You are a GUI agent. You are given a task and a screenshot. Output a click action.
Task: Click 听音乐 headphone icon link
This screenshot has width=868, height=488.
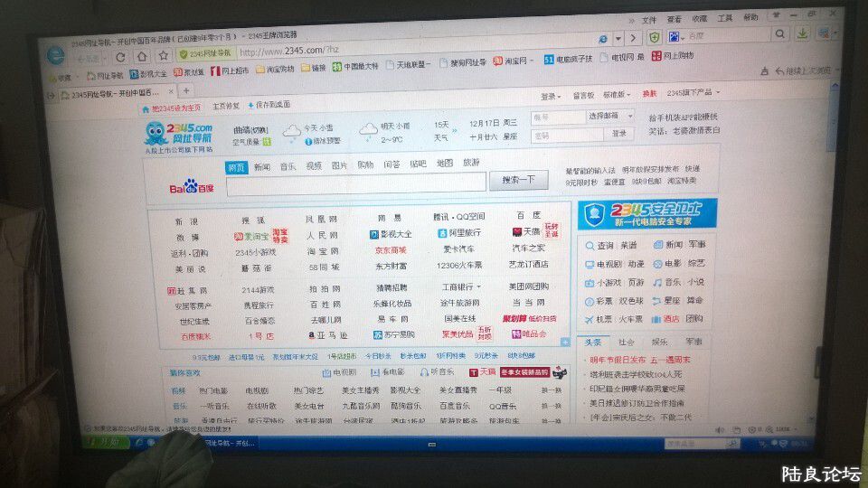437,371
